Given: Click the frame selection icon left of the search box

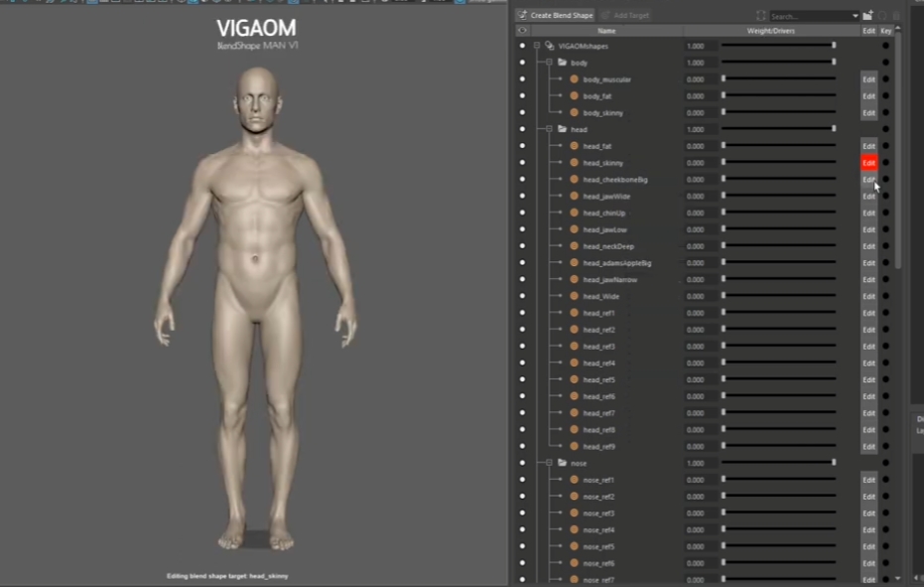Looking at the screenshot, I should 761,16.
